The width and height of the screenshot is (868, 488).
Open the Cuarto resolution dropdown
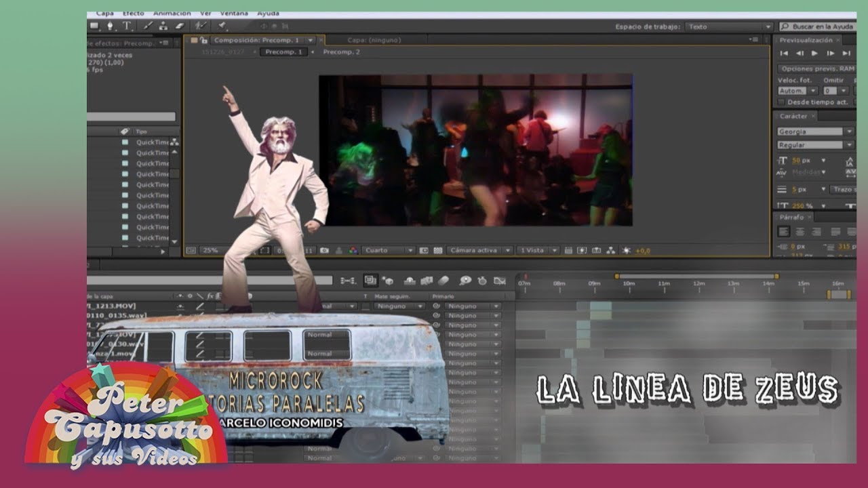(x=389, y=250)
